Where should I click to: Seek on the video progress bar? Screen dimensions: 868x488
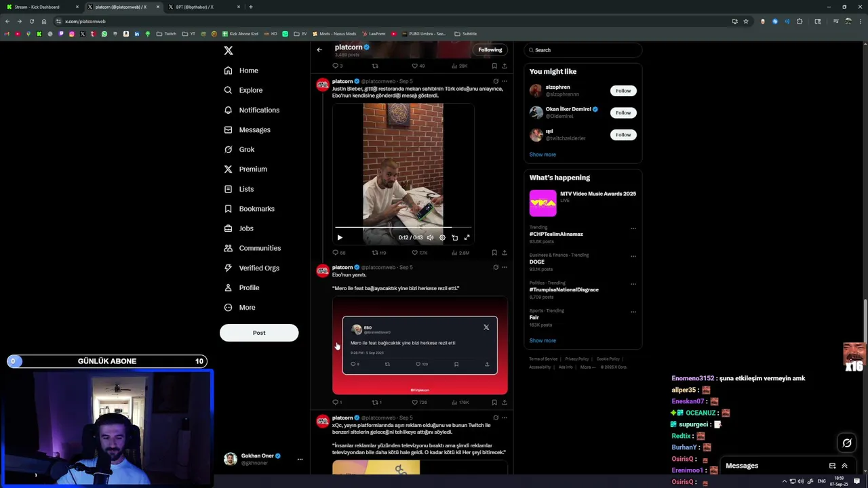pos(403,228)
